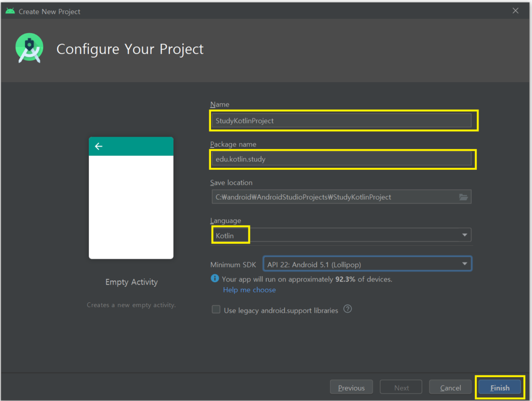Open the folder browser for Save location
532x401 pixels.
pos(463,197)
